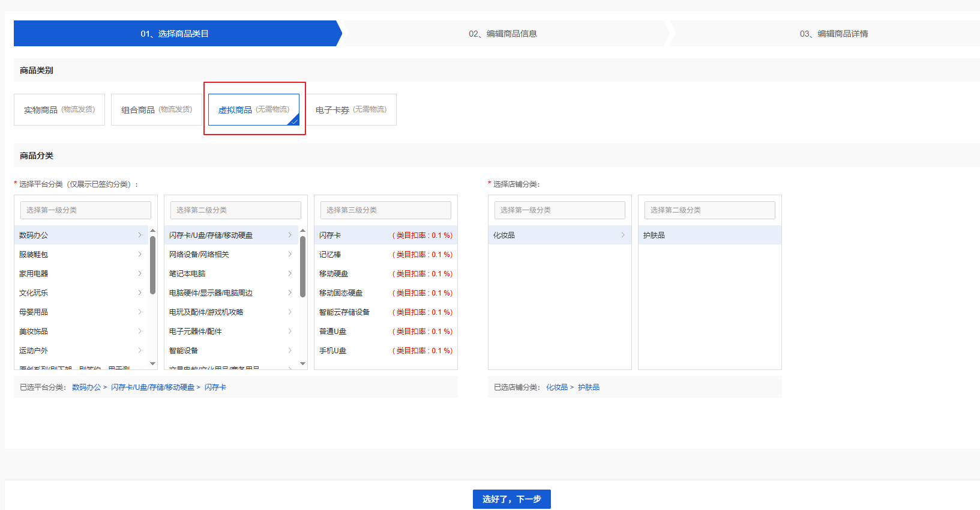Click 闪存卡/U盘/存储/移动硬盘 in selected path
Screen dimensions: 980x510
[152, 387]
